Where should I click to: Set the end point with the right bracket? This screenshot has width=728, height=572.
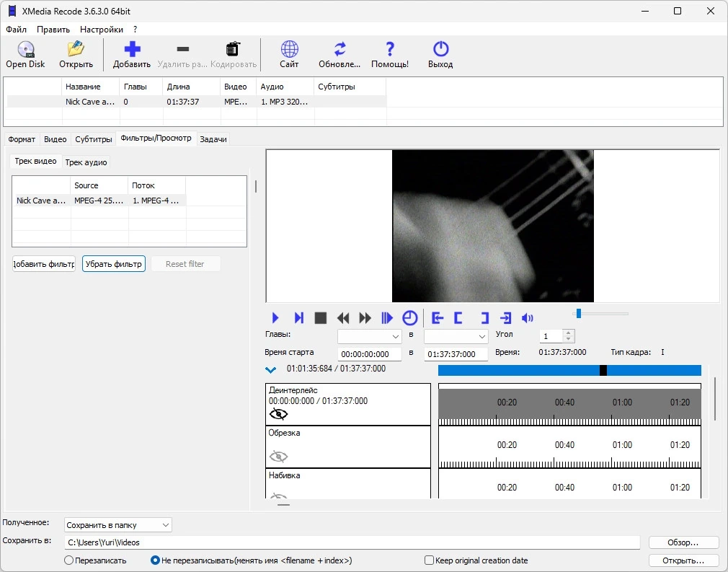click(x=484, y=318)
